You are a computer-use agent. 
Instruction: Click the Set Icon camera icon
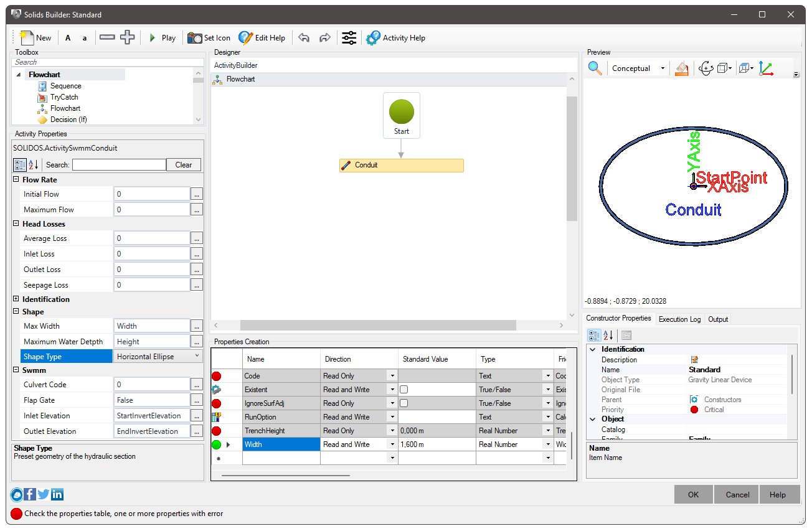[x=195, y=38]
